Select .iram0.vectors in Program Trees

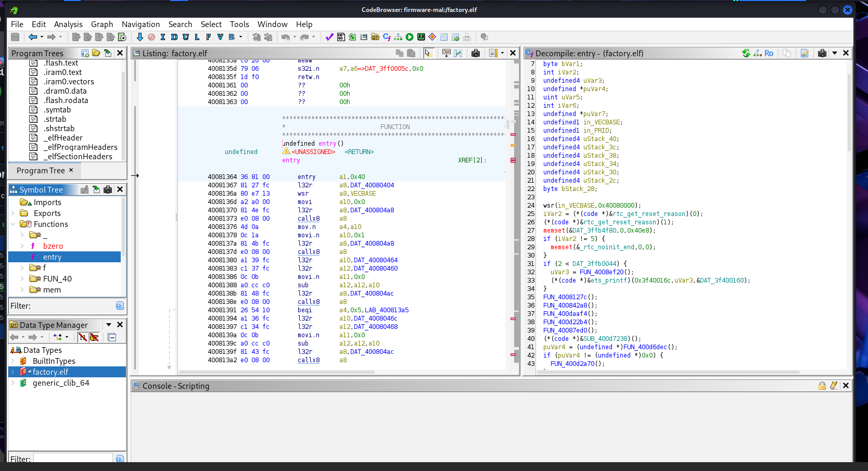coord(69,82)
